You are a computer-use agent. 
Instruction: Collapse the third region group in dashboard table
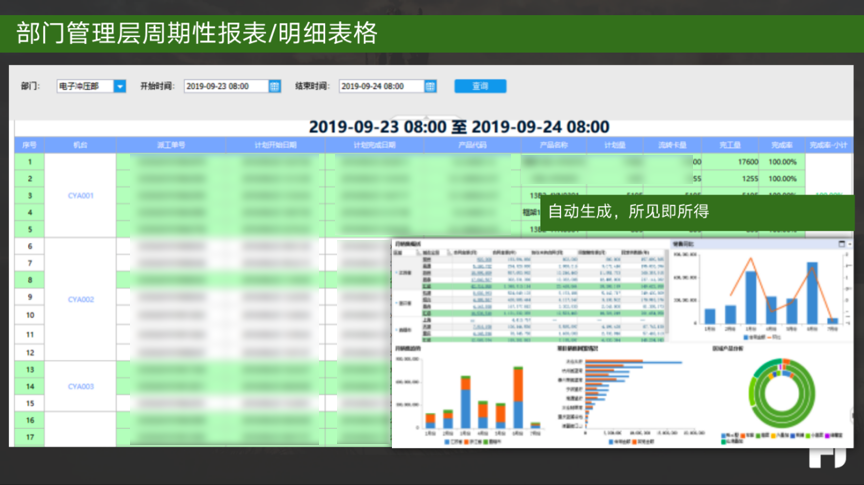[x=396, y=330]
